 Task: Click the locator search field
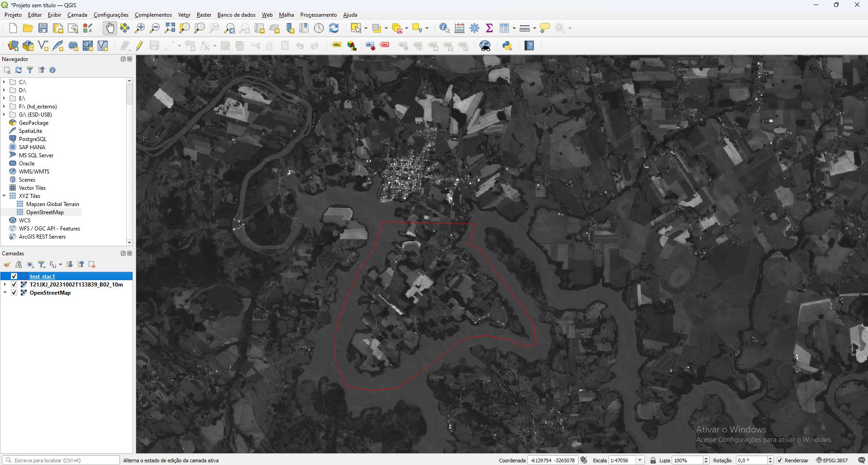[x=61, y=460]
